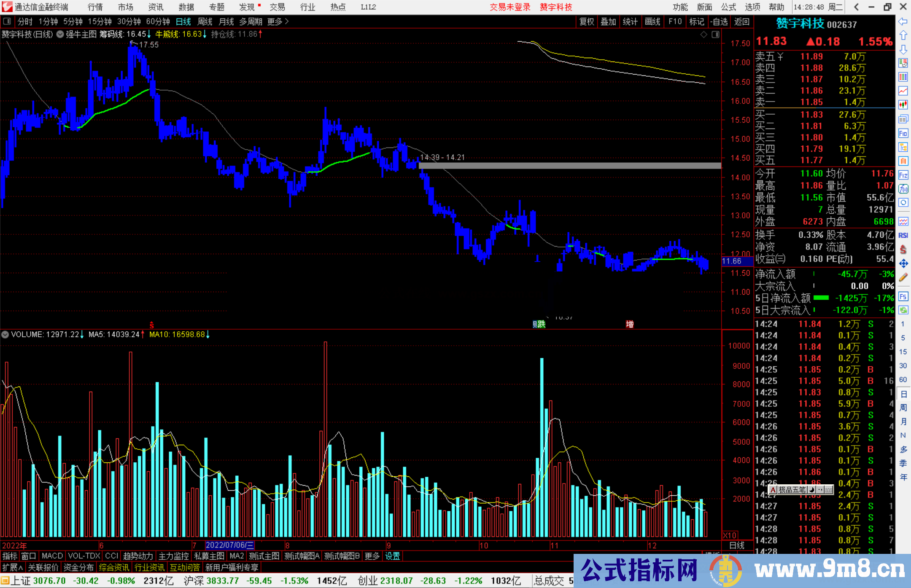Click the 设置 link in indicator row

392,556
